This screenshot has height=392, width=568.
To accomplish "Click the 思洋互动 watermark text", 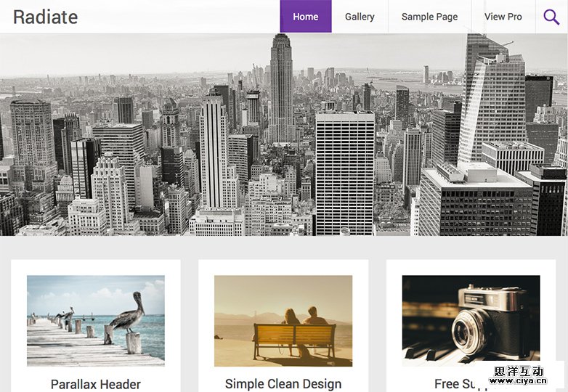I will 519,372.
